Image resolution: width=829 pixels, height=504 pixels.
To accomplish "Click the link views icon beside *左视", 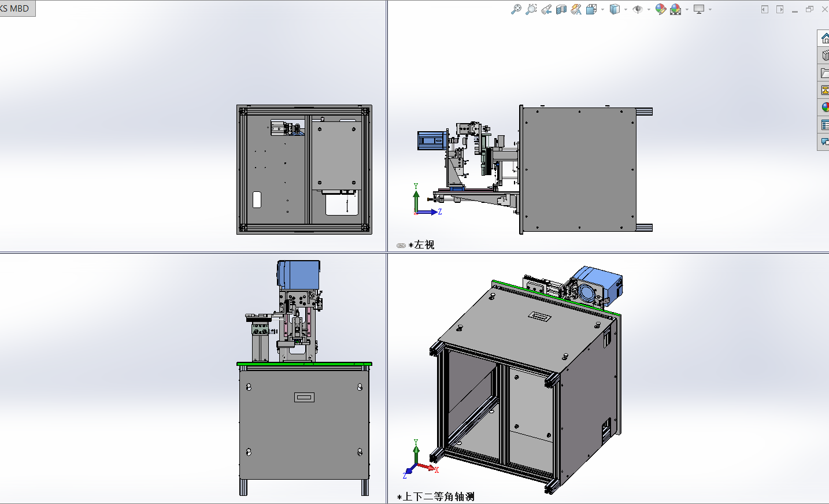I will (401, 245).
